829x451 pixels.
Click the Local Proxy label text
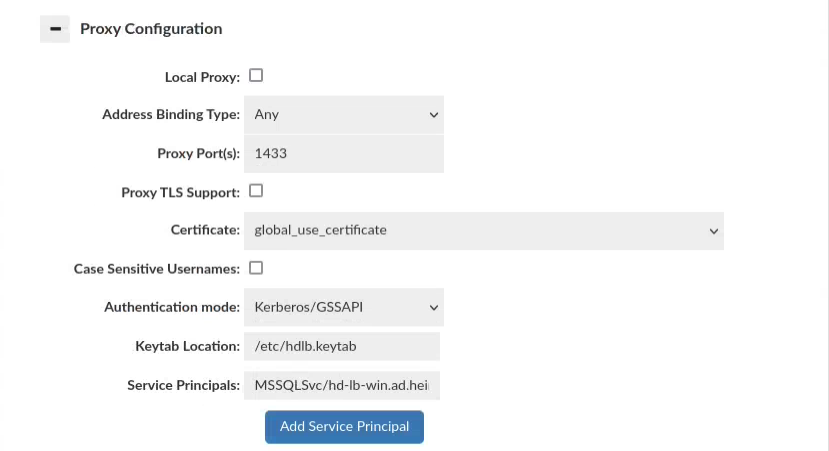click(x=202, y=77)
